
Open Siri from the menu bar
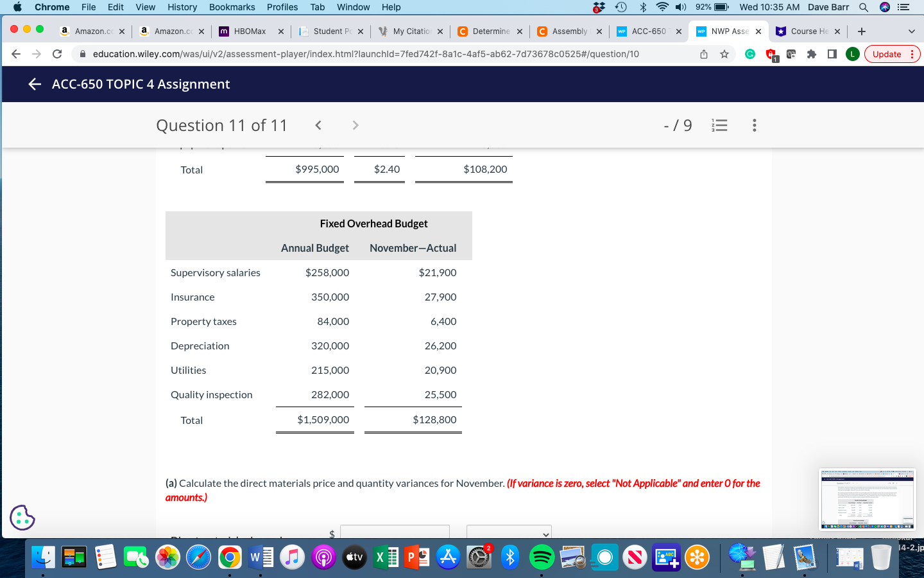tap(884, 7)
